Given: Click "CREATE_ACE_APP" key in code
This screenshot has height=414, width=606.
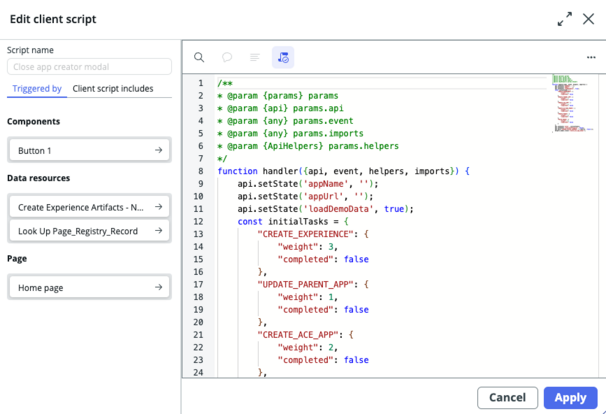Looking at the screenshot, I should tap(298, 335).
